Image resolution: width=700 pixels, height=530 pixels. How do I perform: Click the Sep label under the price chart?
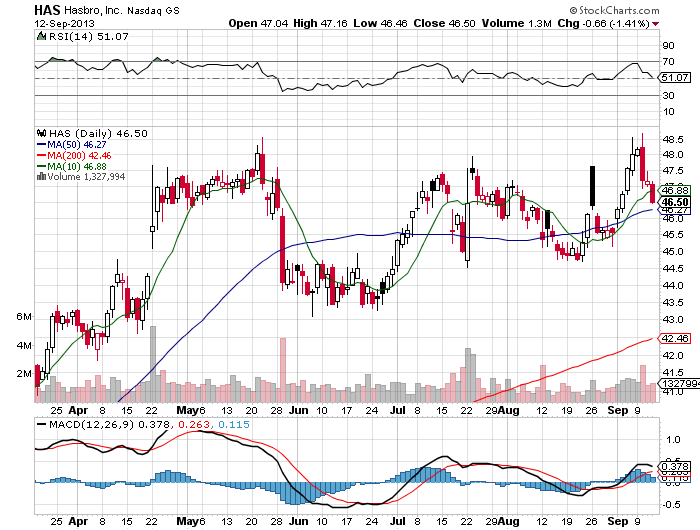tap(618, 410)
